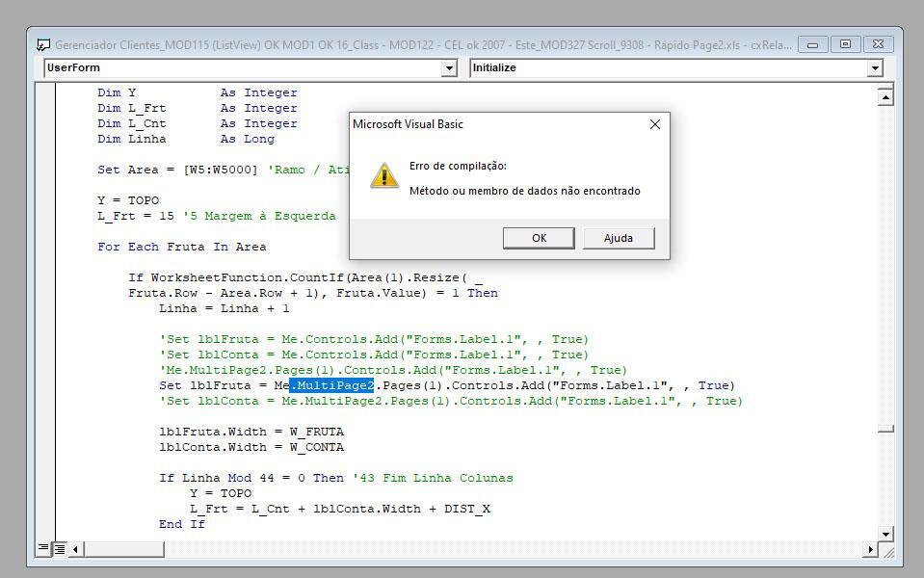Click commented "'Set lblConta = Me.MultiPage2" line

(x=451, y=401)
